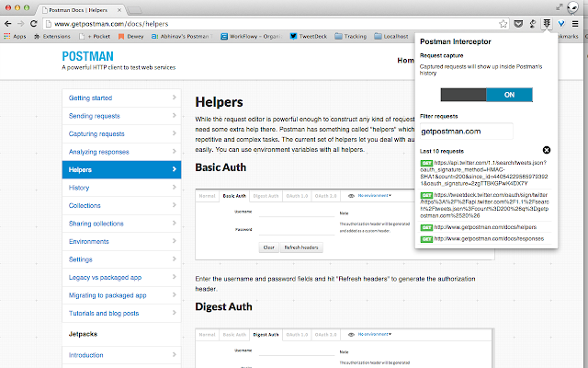
Task: Click the browser Forward arrow
Action: [20, 24]
